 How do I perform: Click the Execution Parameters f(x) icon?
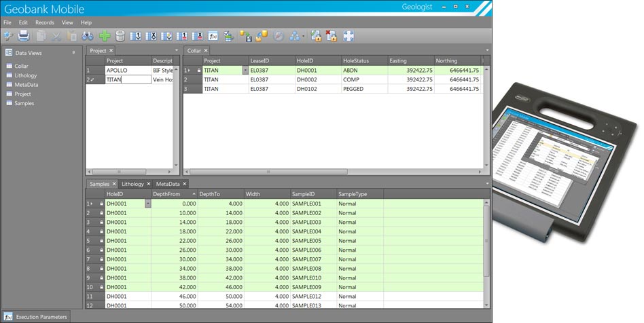tap(7, 317)
